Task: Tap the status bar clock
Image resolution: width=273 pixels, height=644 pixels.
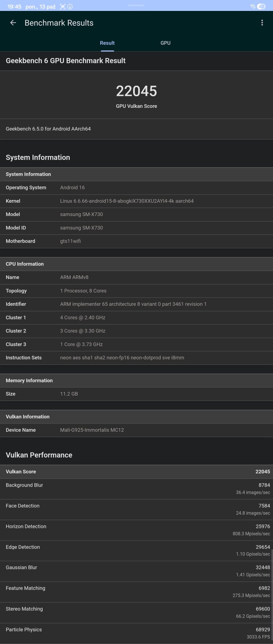Action: [x=14, y=6]
